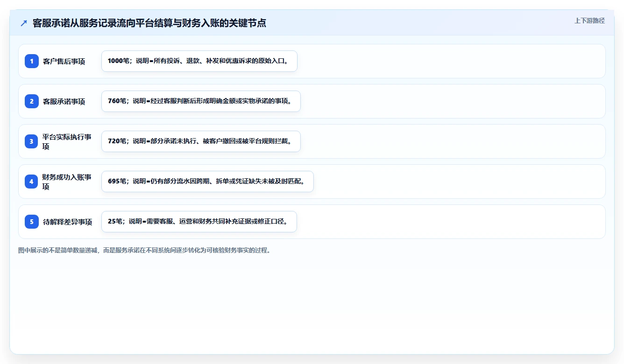This screenshot has height=364, width=624.
Task: Open the 695笔 description box
Action: pyautogui.click(x=207, y=182)
